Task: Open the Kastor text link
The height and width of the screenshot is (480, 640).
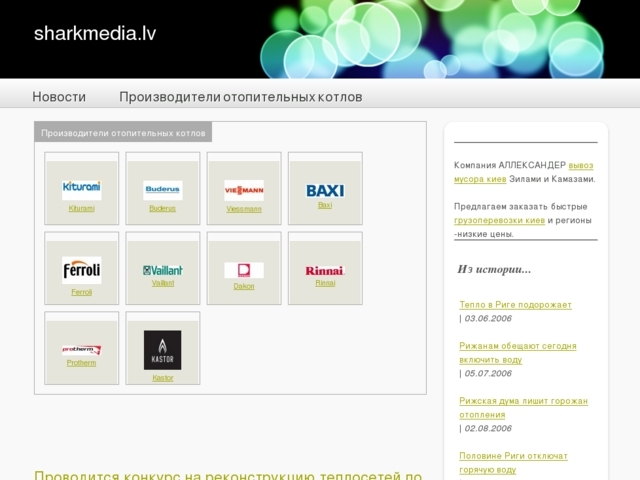Action: [x=163, y=378]
